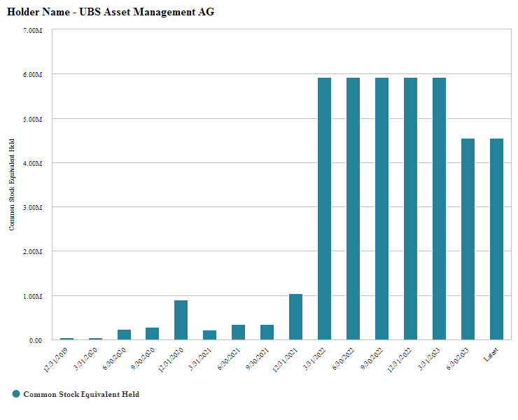518x420 pixels.
Task: Click the 2.00M y-axis label
Action: pos(32,252)
